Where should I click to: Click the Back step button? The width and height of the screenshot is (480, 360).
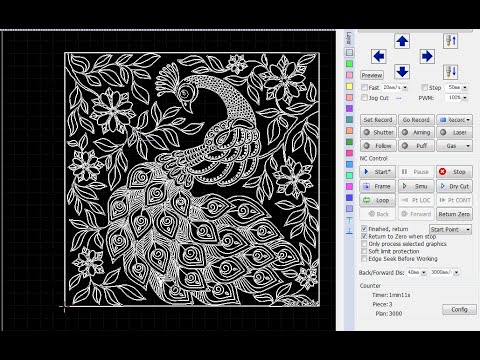(378, 214)
